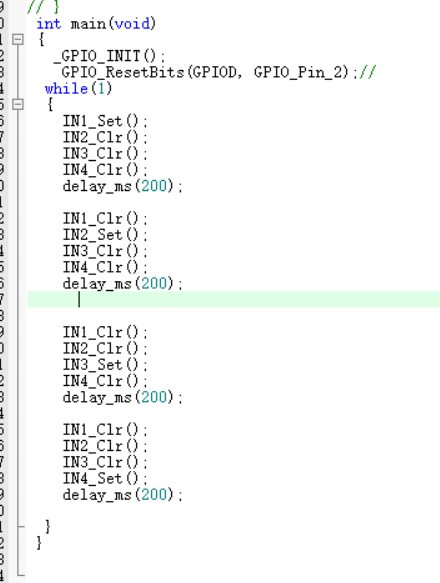Click the first 'delay_ms(200);' line

[x=123, y=186]
